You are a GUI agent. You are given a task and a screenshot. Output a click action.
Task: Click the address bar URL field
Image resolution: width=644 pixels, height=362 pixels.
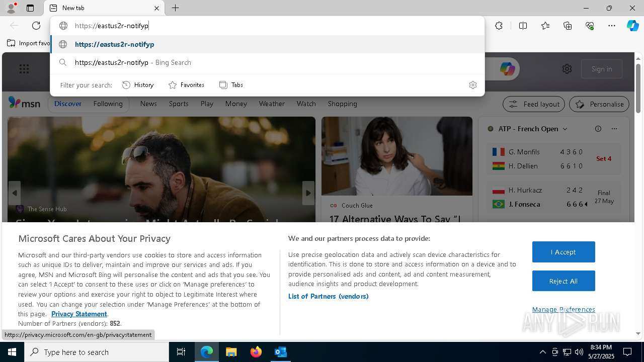click(x=267, y=26)
